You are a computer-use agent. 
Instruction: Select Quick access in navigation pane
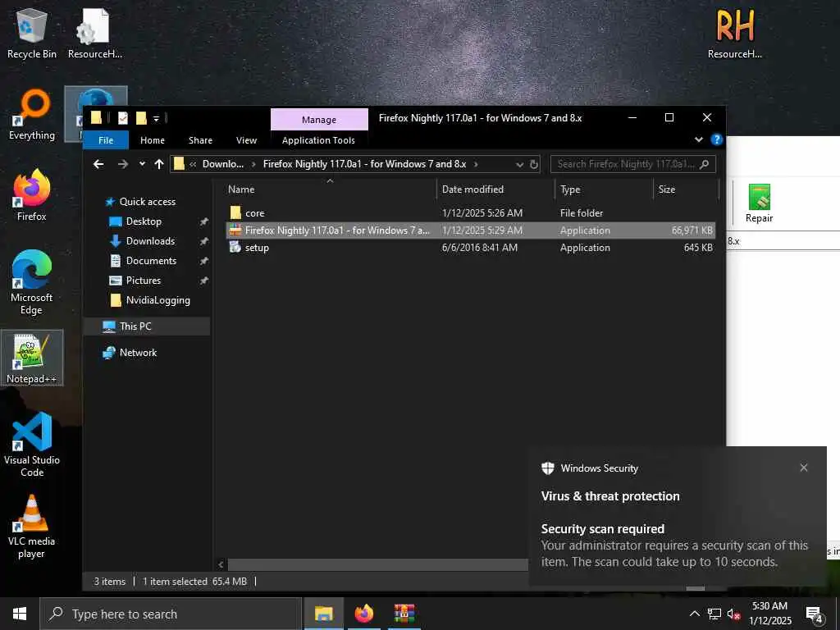[x=148, y=202]
